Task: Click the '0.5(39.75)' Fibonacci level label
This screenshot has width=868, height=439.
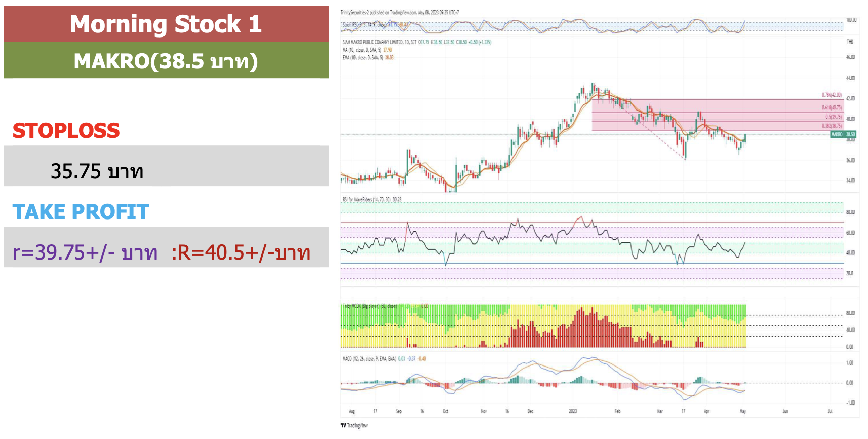Action: 834,117
